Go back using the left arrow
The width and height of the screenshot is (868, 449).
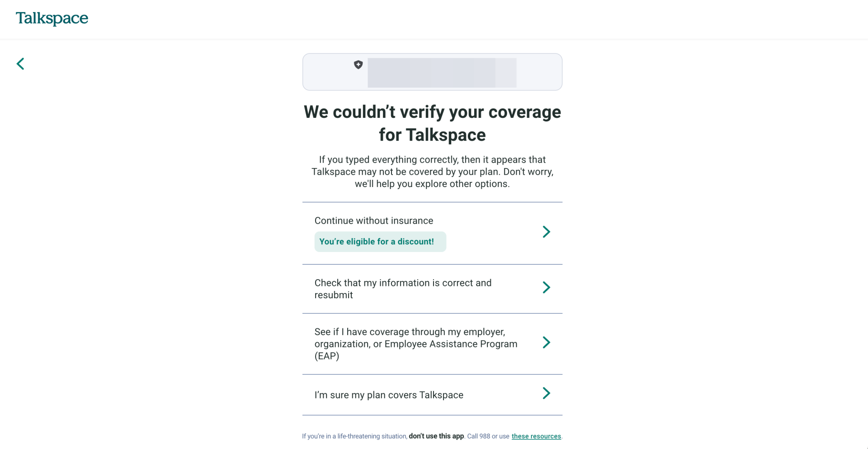click(x=20, y=64)
